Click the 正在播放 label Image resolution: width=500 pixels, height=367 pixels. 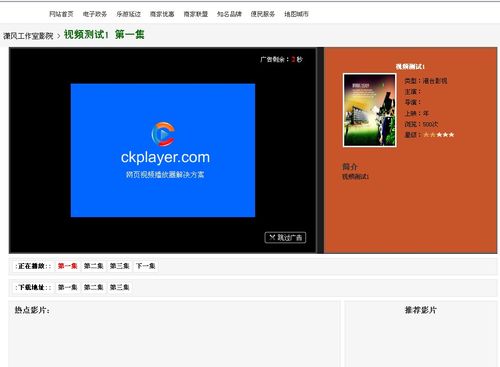[x=33, y=266]
